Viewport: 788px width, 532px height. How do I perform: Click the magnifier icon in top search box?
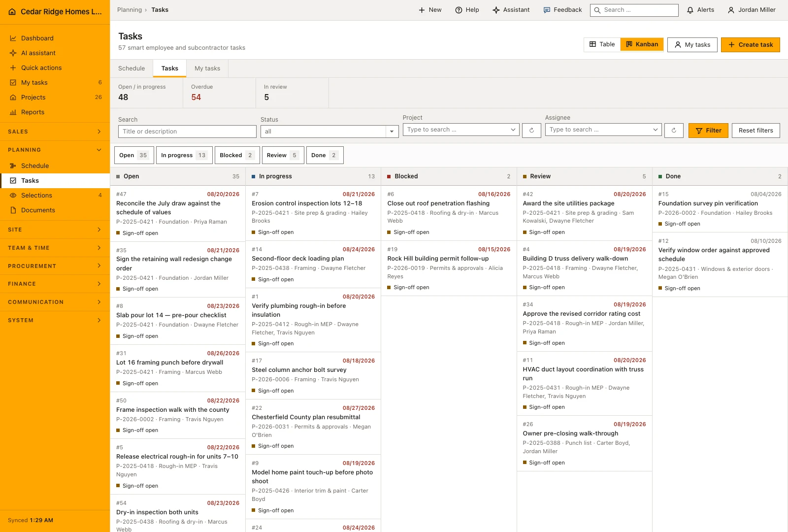(597, 10)
